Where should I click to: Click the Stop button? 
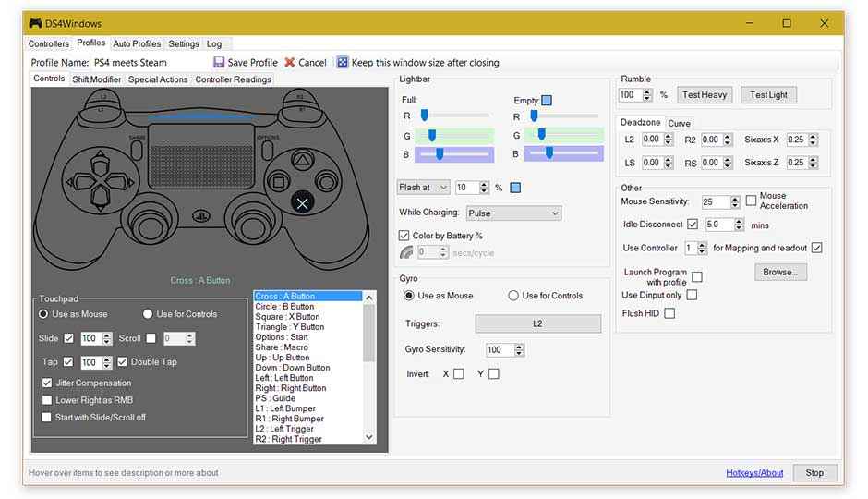pyautogui.click(x=814, y=472)
